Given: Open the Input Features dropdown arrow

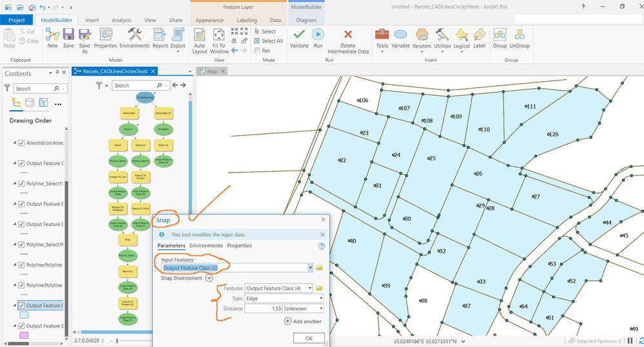Looking at the screenshot, I should pos(310,268).
